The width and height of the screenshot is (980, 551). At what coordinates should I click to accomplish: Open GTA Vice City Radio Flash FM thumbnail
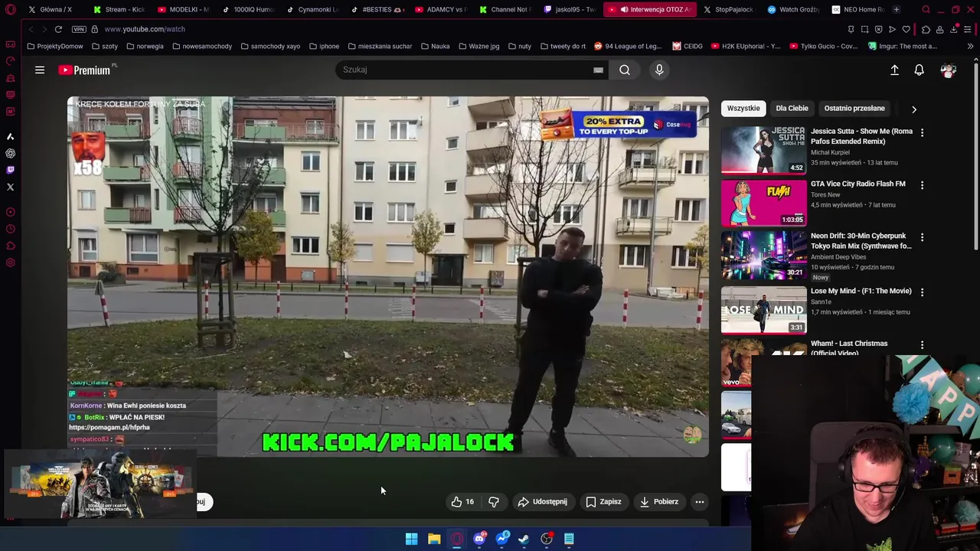click(x=763, y=203)
